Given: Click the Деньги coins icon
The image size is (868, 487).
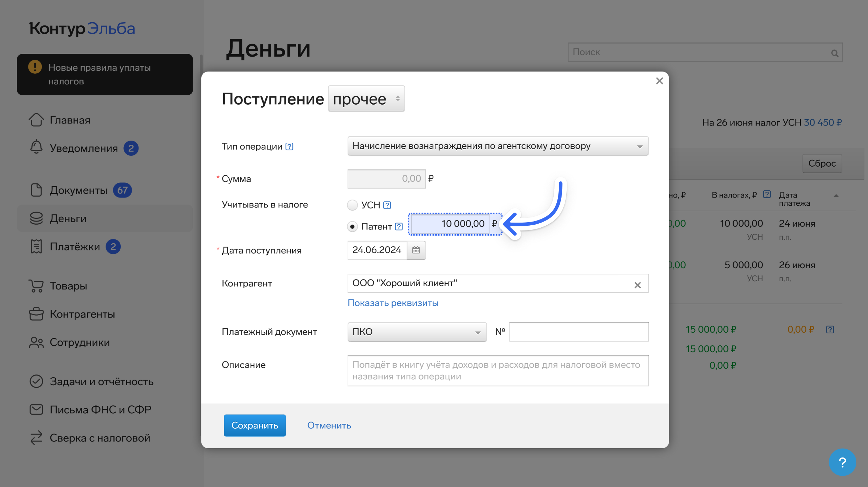Looking at the screenshot, I should tap(36, 218).
